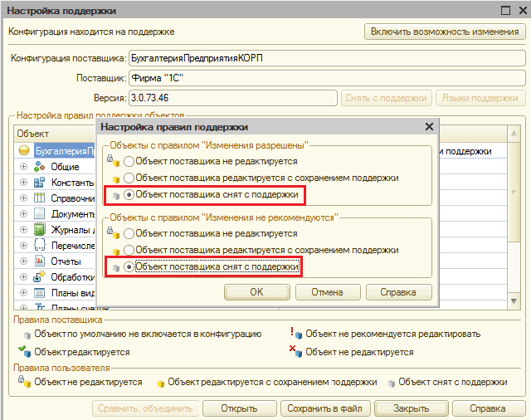Select редактируется с сохранением поддержки under Изменения разрешены
531x420 pixels.
(x=129, y=178)
